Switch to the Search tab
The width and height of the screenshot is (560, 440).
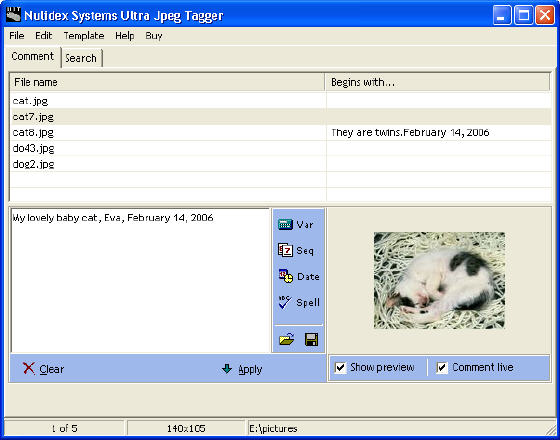pyautogui.click(x=81, y=58)
